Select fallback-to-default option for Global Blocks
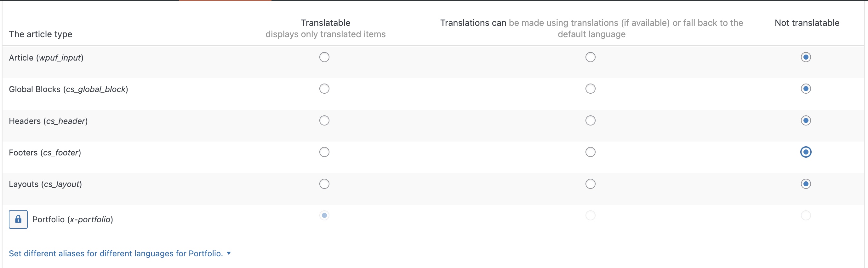This screenshot has height=268, width=868. pos(590,89)
